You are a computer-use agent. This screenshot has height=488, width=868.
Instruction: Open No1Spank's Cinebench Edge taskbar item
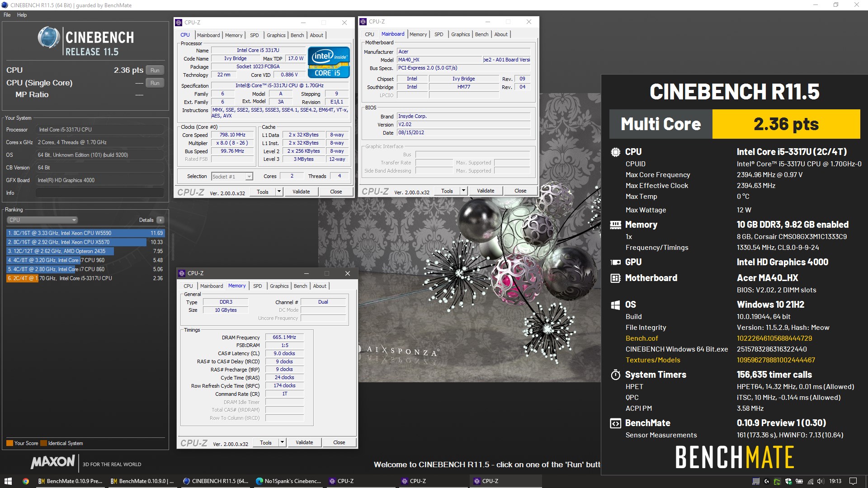tap(288, 481)
